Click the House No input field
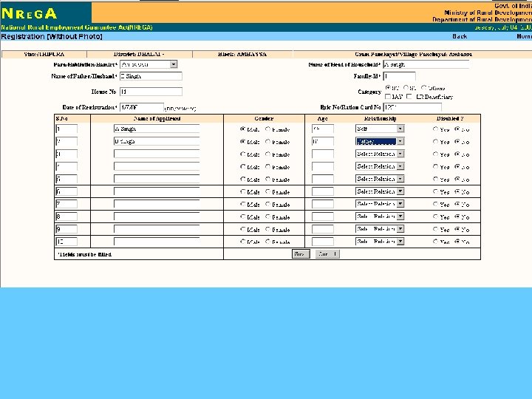 [x=151, y=92]
